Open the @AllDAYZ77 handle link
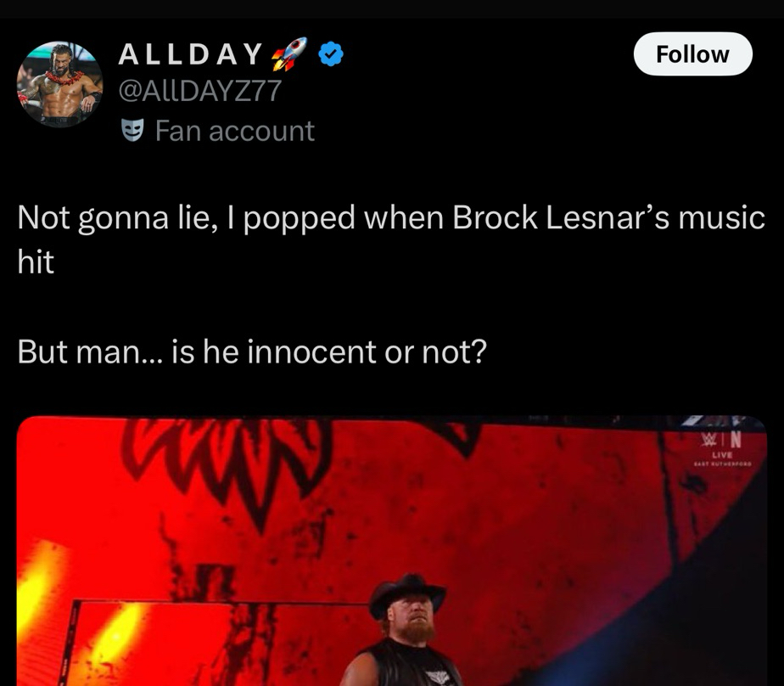This screenshot has height=686, width=784. click(x=200, y=91)
